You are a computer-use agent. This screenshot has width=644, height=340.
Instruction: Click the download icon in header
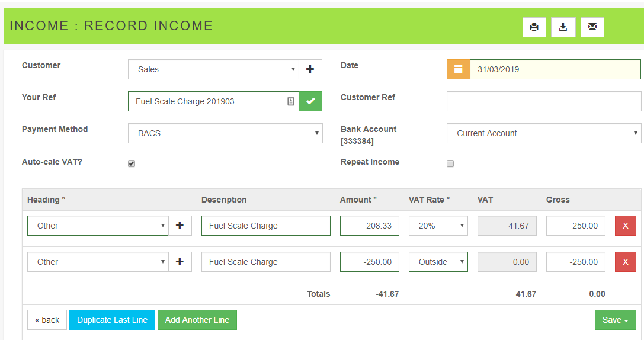pos(563,27)
